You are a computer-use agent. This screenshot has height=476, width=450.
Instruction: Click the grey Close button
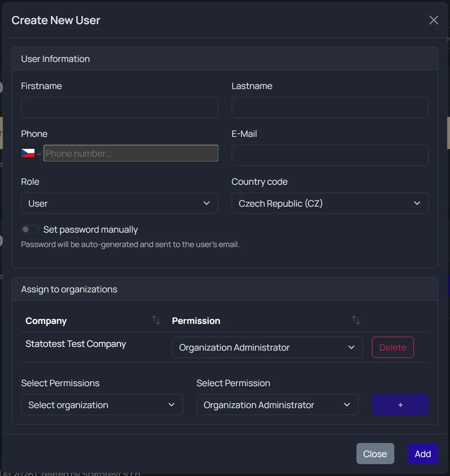[375, 454]
